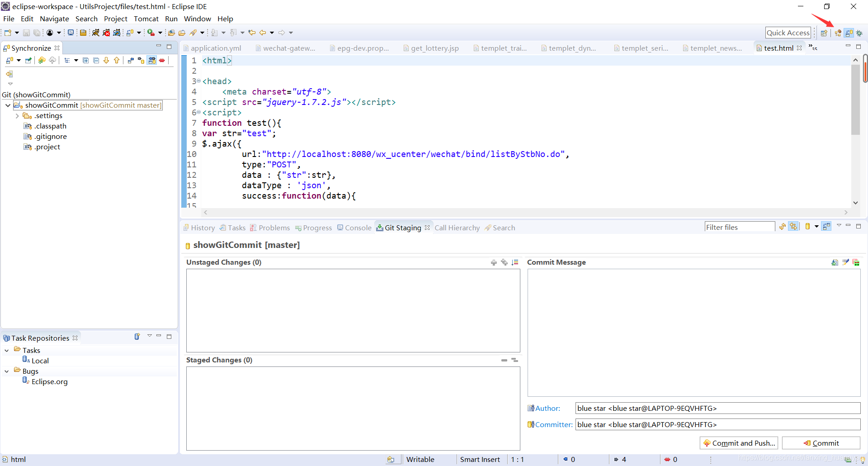The width and height of the screenshot is (868, 466).
Task: Open the layout dropdown in Synchronize view
Action: pos(76,61)
